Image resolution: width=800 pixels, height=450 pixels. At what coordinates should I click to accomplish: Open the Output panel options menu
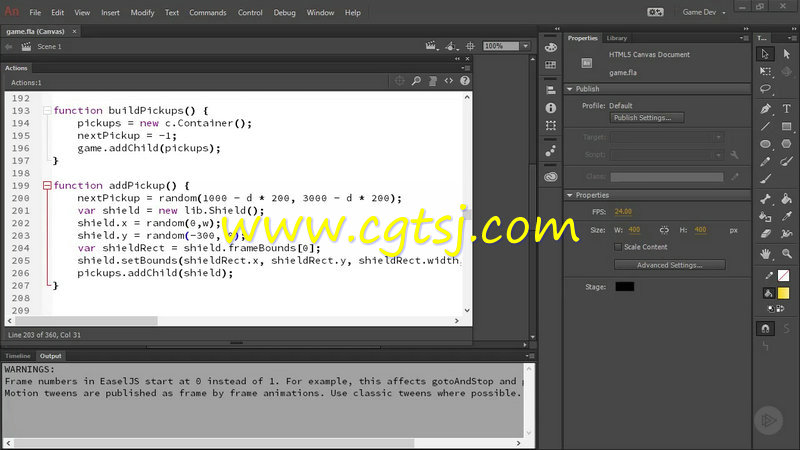point(531,356)
